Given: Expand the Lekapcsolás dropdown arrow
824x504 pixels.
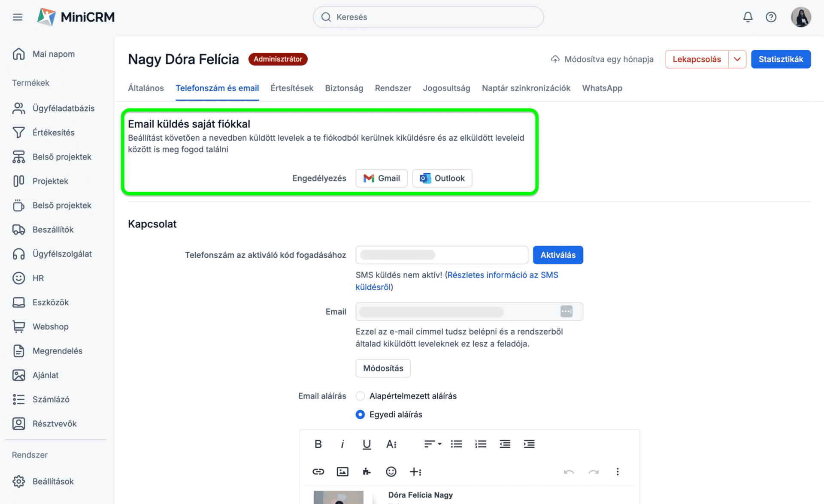Looking at the screenshot, I should [737, 59].
